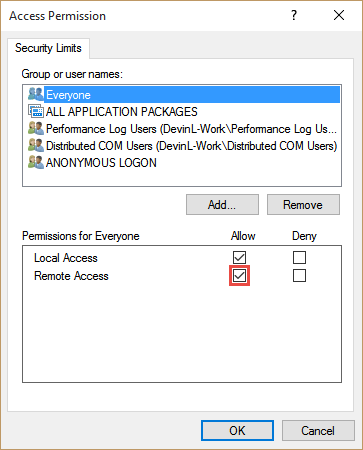Select the Security Limits tab
The width and height of the screenshot is (363, 450).
click(x=48, y=48)
